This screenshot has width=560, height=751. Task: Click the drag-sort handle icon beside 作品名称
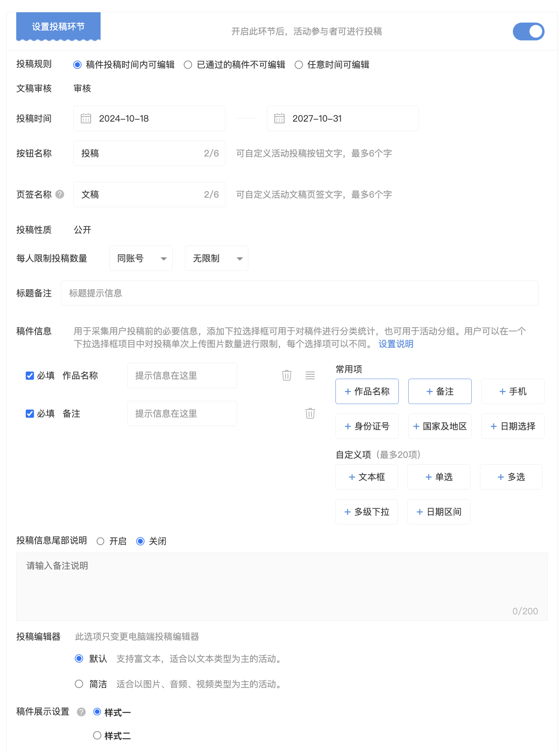coord(310,375)
